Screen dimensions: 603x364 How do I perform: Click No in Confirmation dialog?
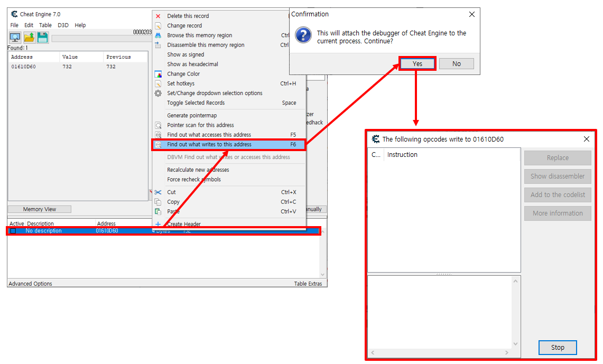click(x=457, y=64)
